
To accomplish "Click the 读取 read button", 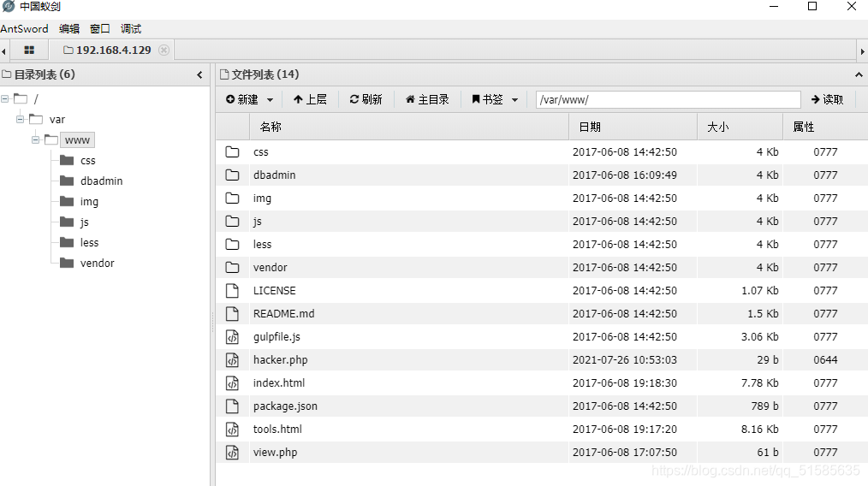I will (827, 99).
